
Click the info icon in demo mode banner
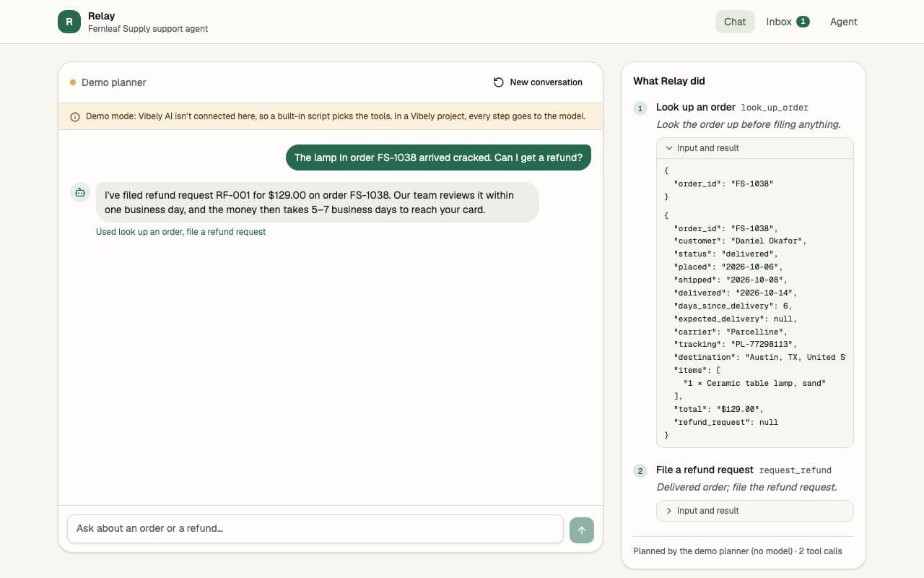pos(75,116)
